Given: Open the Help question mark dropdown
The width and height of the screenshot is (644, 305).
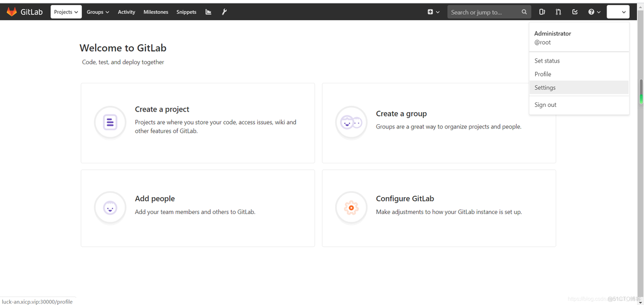Looking at the screenshot, I should tap(594, 12).
